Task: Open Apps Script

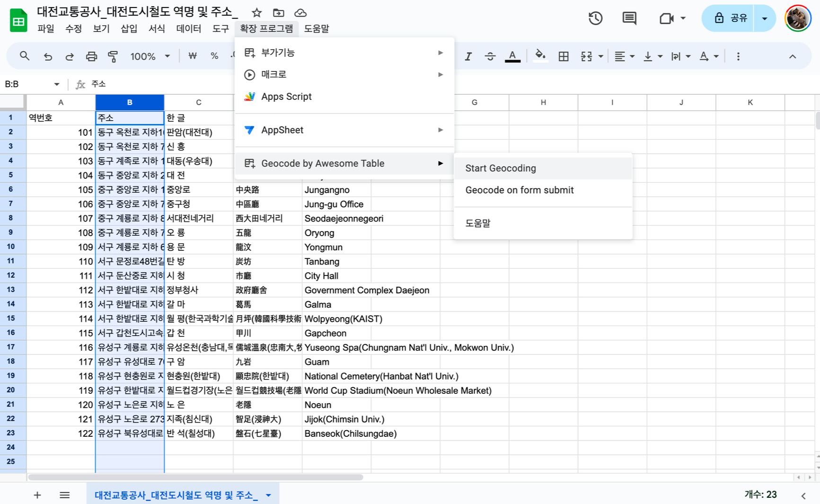Action: pos(344,97)
